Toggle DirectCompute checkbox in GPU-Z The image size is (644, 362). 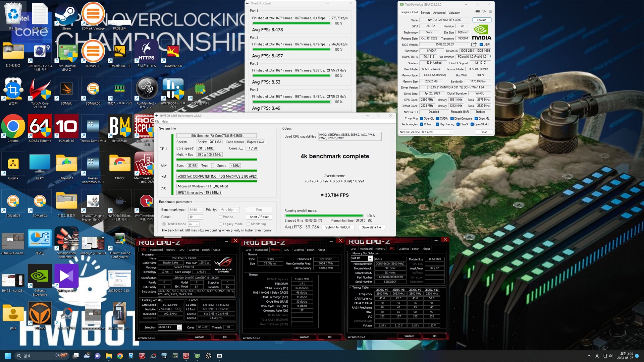pos(452,118)
